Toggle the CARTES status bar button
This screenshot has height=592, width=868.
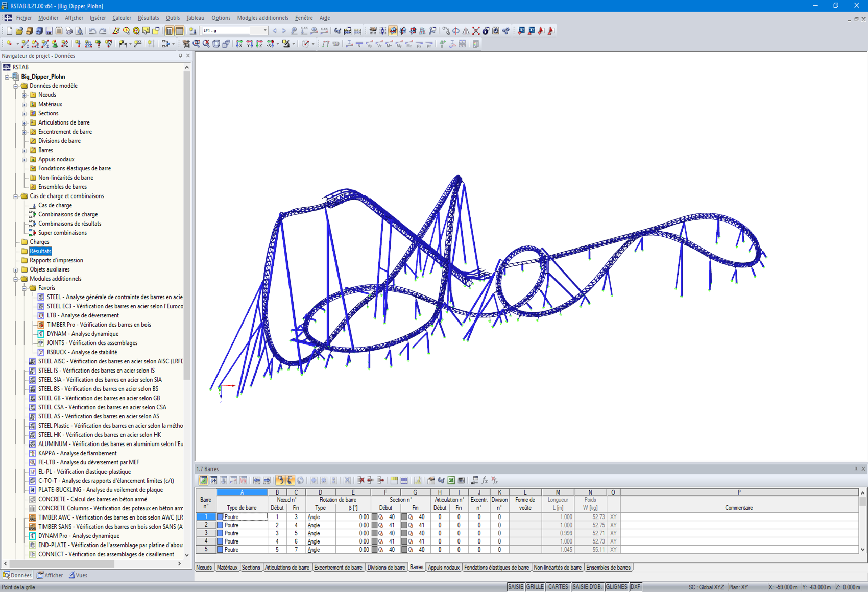(558, 587)
